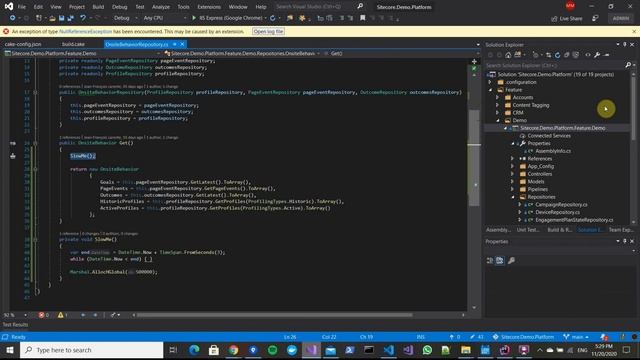Image resolution: width=640 pixels, height=360 pixels.
Task: Open the Build menu
Action: [98, 7]
